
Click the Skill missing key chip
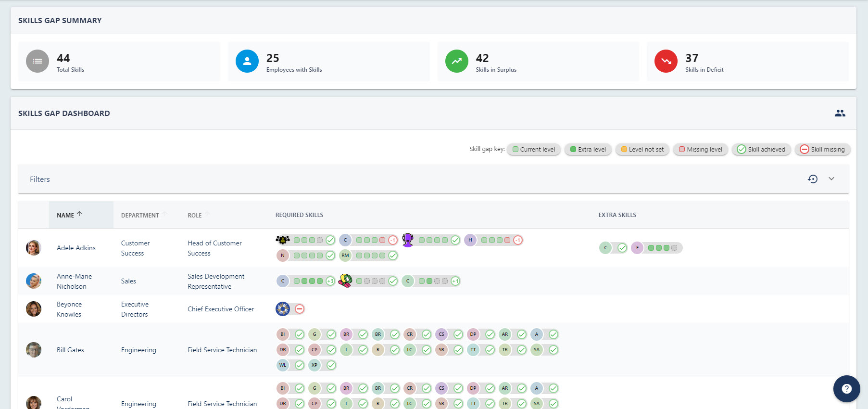(x=823, y=149)
